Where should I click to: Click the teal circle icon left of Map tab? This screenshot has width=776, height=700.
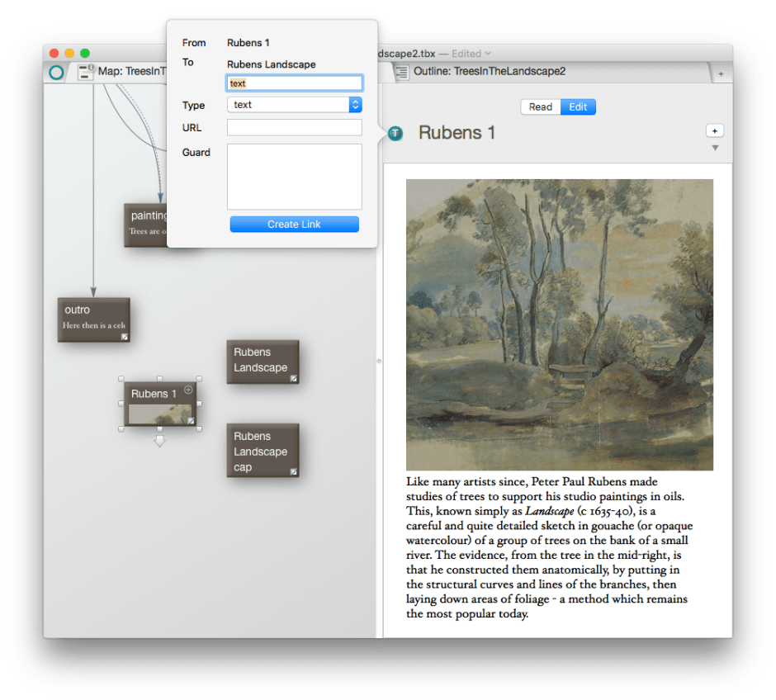coord(56,72)
